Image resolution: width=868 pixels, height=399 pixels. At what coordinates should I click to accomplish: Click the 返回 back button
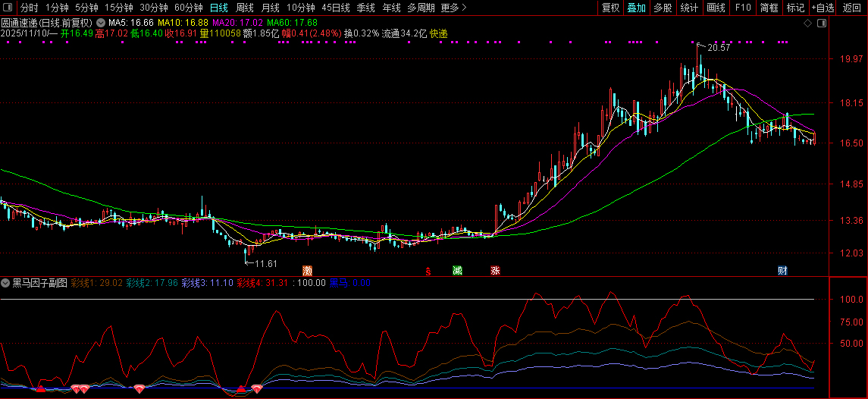tap(852, 8)
